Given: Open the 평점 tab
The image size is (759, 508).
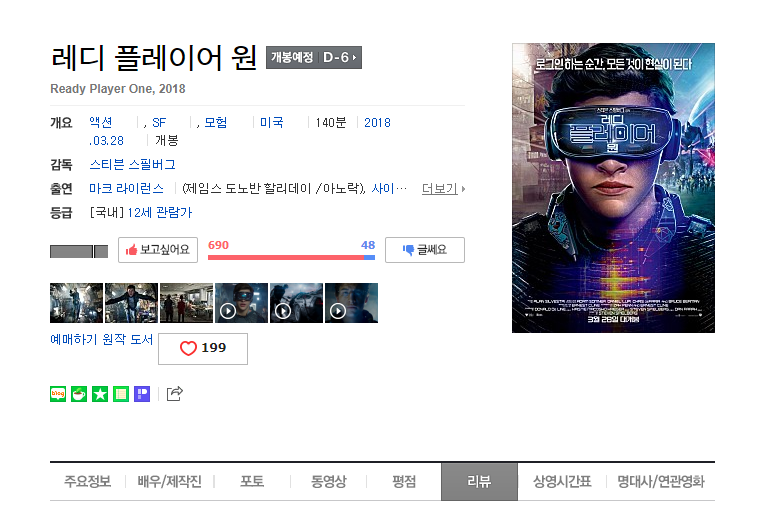Looking at the screenshot, I should (404, 481).
